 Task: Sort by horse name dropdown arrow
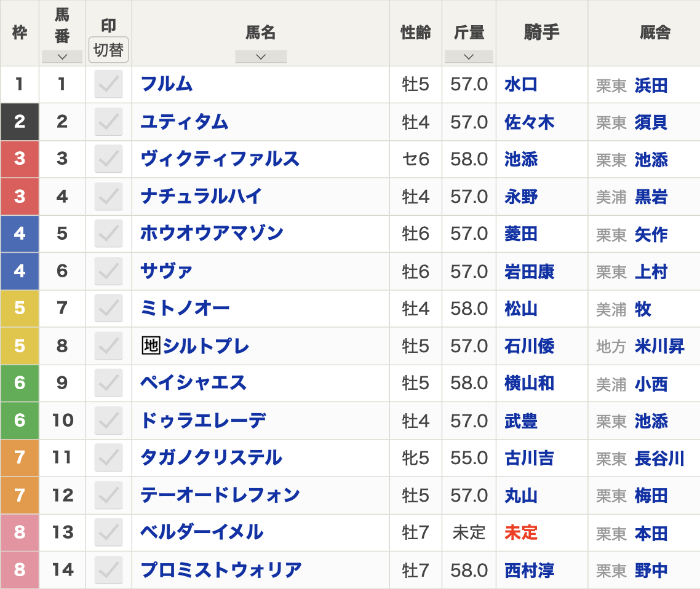click(261, 57)
